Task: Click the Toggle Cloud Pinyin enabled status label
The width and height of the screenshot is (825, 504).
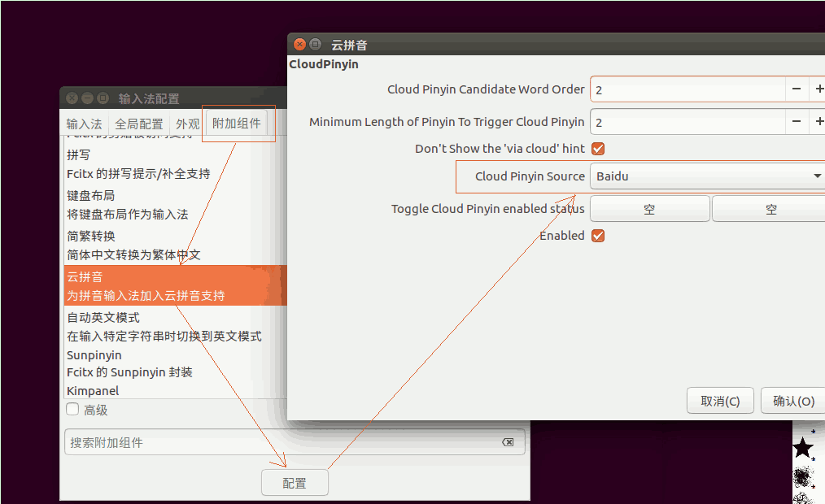Action: point(487,209)
